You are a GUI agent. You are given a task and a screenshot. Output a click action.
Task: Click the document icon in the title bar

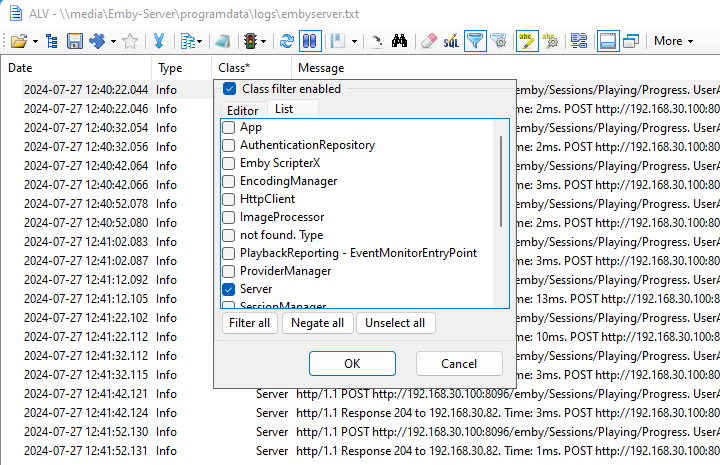coord(16,13)
